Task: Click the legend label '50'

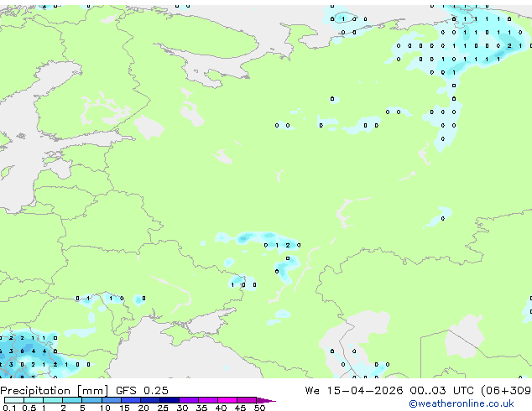Action: coord(259,408)
